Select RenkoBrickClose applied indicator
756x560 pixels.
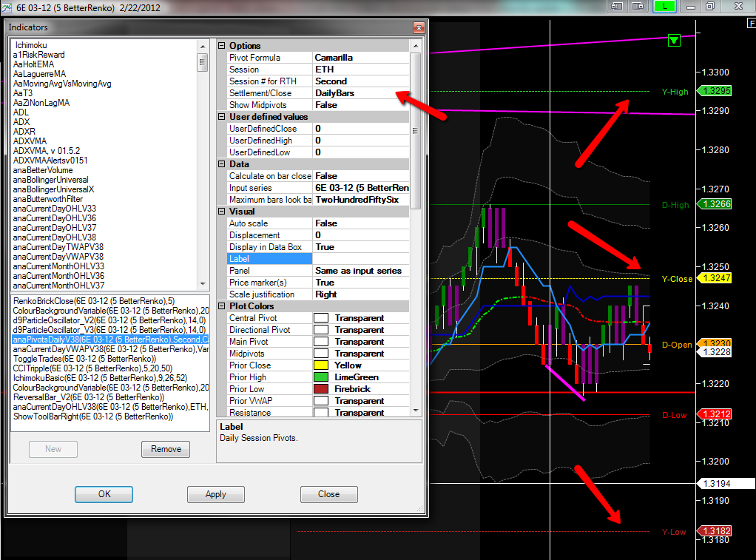click(93, 301)
